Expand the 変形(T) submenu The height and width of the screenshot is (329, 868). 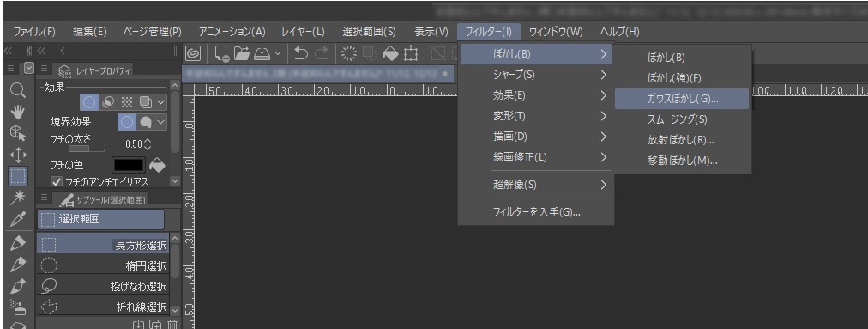click(x=536, y=116)
